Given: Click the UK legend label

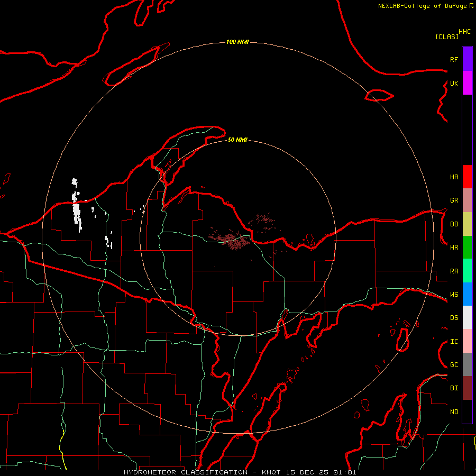Looking at the screenshot, I should point(454,83).
